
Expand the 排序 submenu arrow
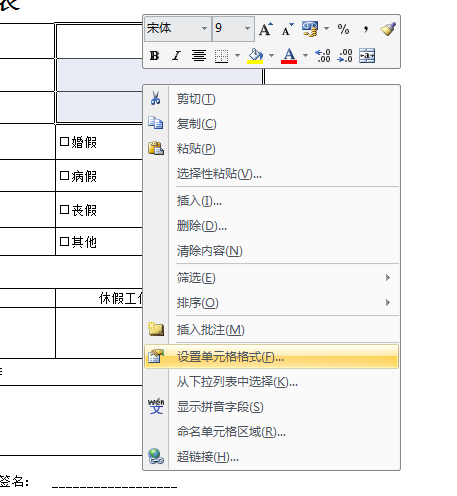tap(388, 302)
